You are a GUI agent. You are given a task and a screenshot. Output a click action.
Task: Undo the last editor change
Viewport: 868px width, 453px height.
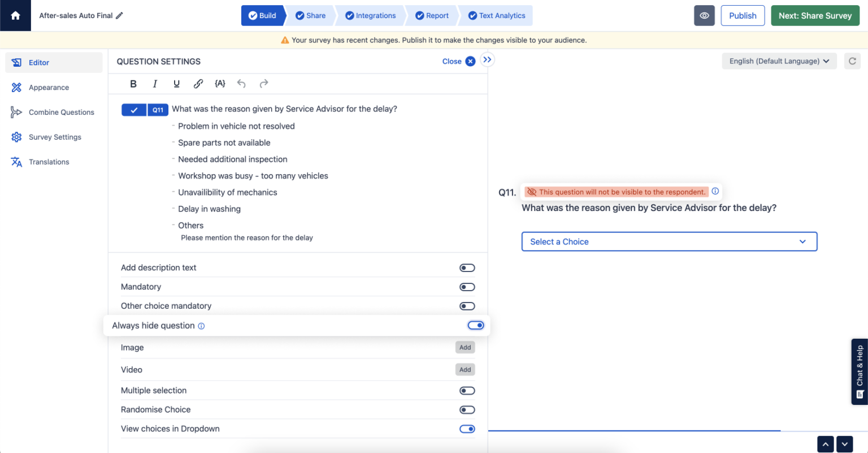(241, 83)
